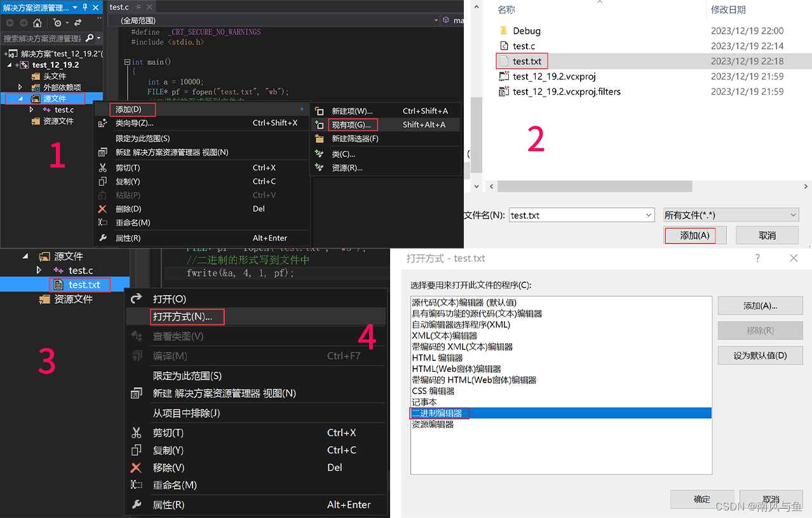Expand test.c node in panel 3 tree
Viewport: 812px width, 518px height.
pos(39,271)
